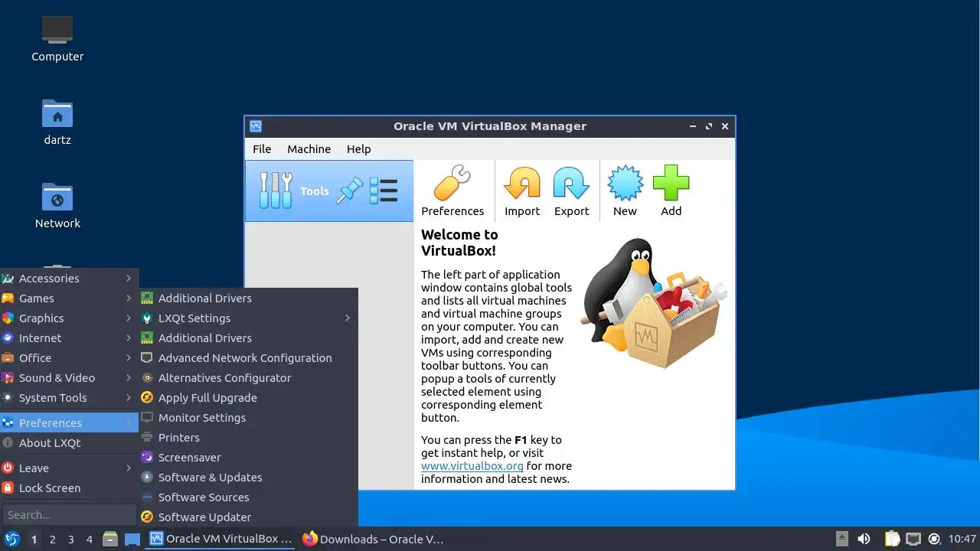Choose Lock Screen in the menu
Screen dimensions: 980x551
69,488
